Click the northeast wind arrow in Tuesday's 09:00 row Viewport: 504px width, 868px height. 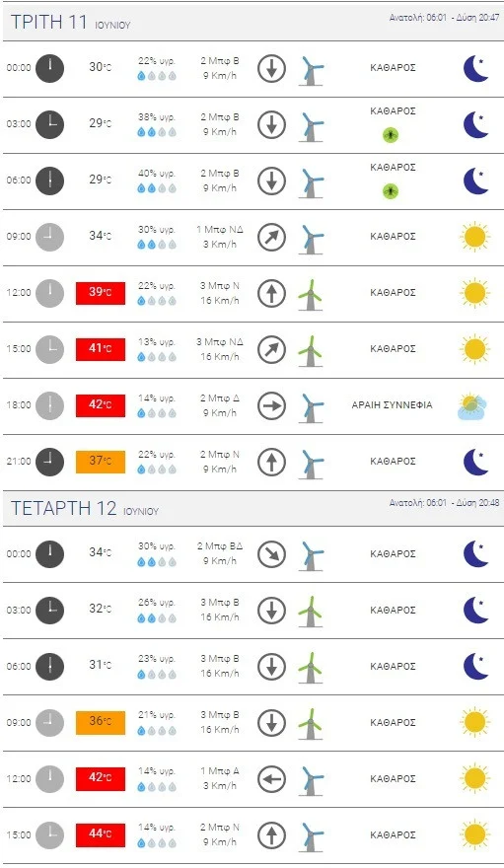tap(271, 237)
